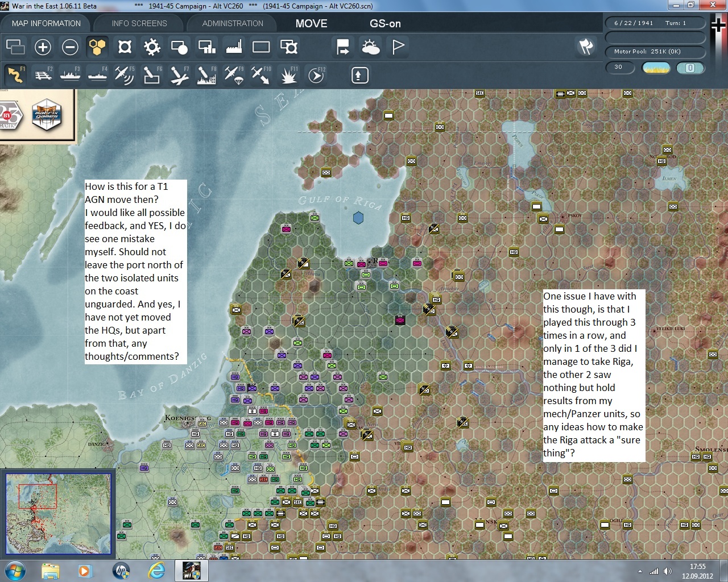Select the F6 bomb unit mode icon
The image size is (728, 582).
pyautogui.click(x=152, y=74)
